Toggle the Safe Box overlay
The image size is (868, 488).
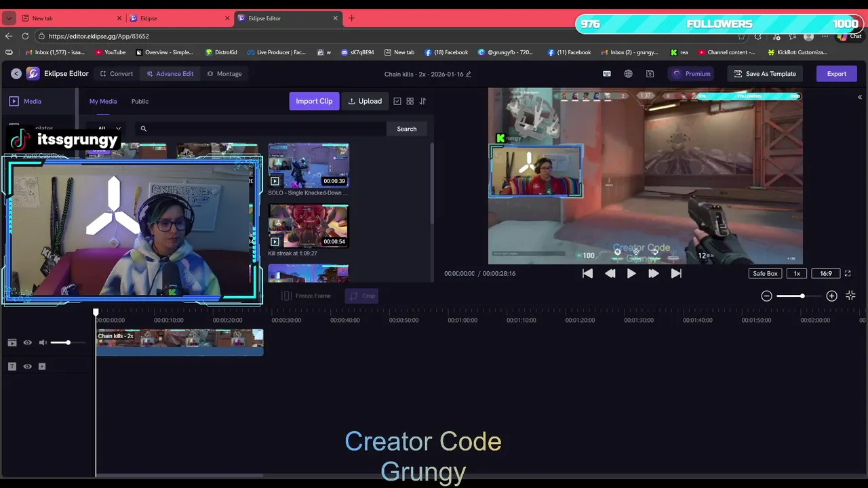coord(765,273)
